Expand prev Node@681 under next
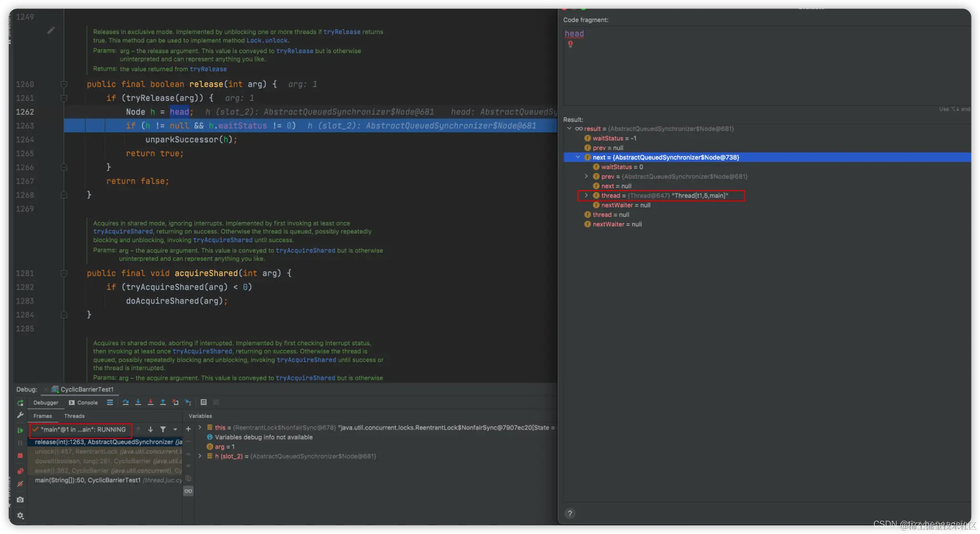Viewport: 980px width, 534px height. (586, 176)
